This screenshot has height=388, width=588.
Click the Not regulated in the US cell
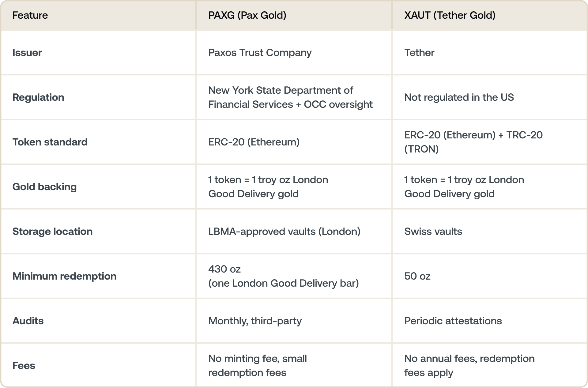[459, 97]
